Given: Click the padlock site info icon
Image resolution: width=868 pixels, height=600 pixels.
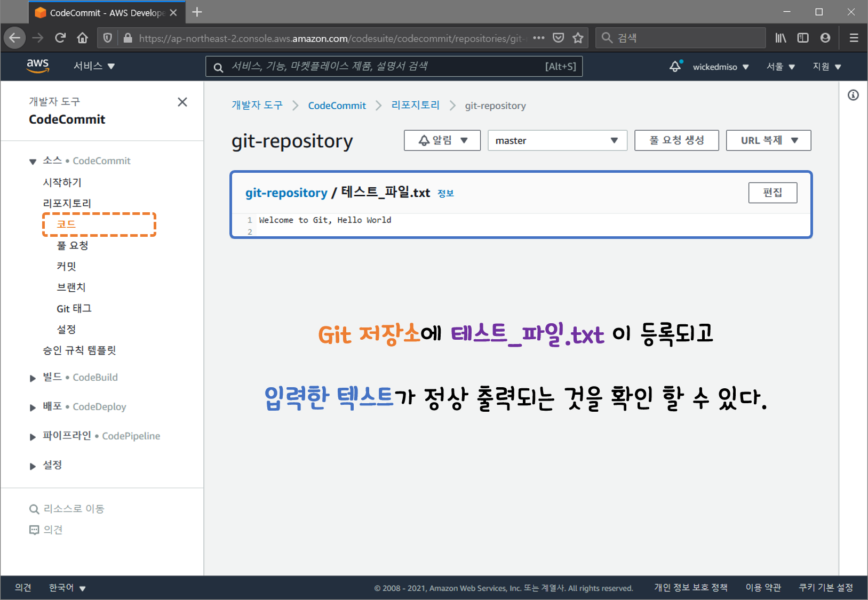Looking at the screenshot, I should pyautogui.click(x=128, y=38).
